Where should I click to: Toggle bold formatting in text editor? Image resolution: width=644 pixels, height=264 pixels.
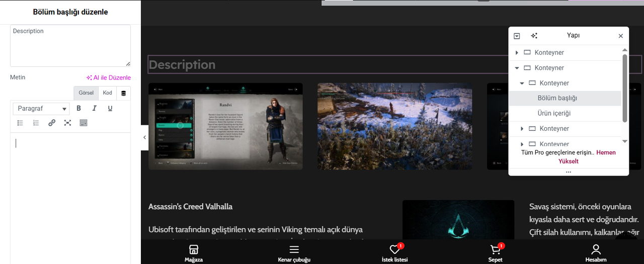pos(78,108)
